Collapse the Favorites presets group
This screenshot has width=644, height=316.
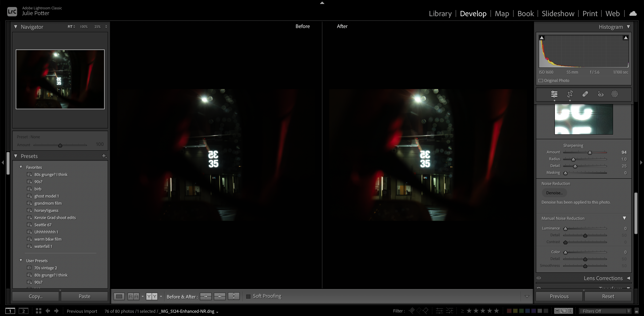tap(21, 167)
